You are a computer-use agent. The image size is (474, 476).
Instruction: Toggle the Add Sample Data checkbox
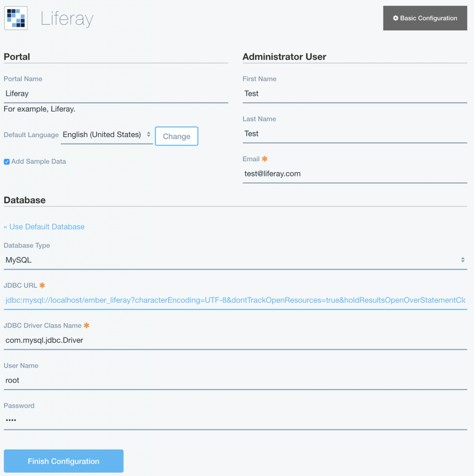click(x=7, y=162)
